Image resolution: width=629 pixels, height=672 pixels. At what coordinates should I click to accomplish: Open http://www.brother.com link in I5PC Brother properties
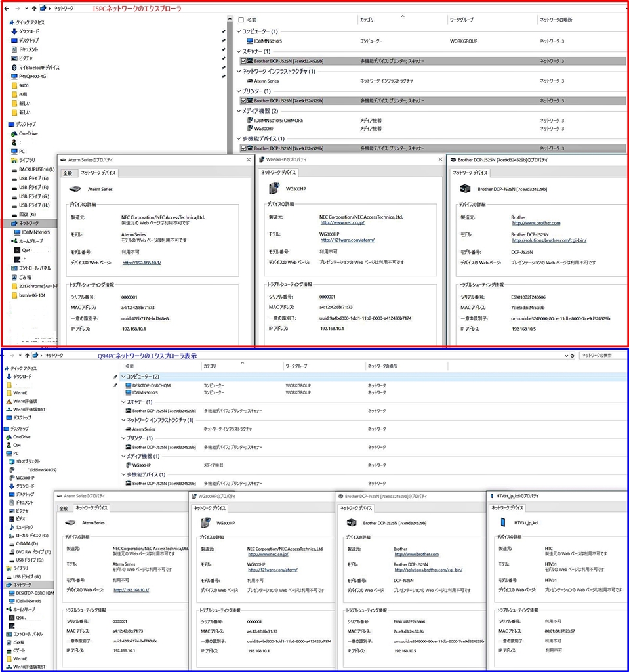(x=536, y=223)
